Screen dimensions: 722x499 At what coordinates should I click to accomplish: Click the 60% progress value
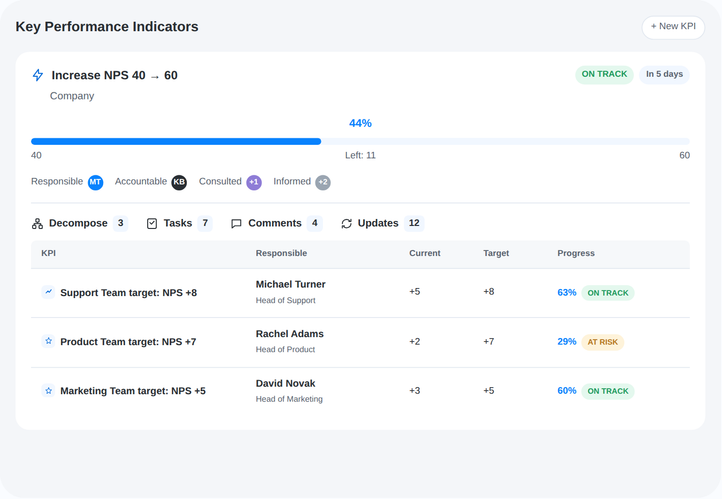click(x=567, y=391)
